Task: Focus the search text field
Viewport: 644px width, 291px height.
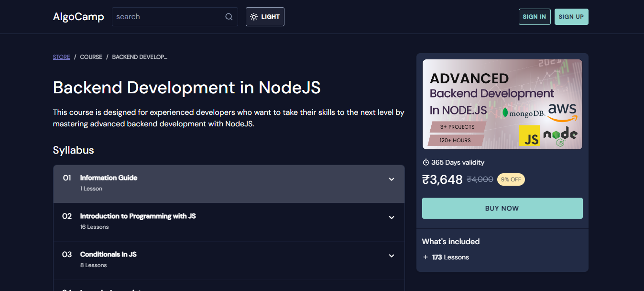Action: pos(168,17)
